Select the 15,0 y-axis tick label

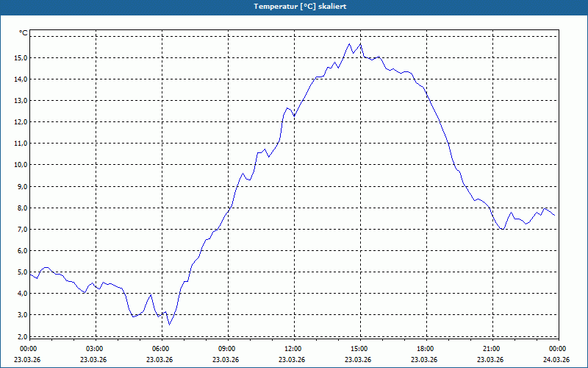tap(21, 58)
